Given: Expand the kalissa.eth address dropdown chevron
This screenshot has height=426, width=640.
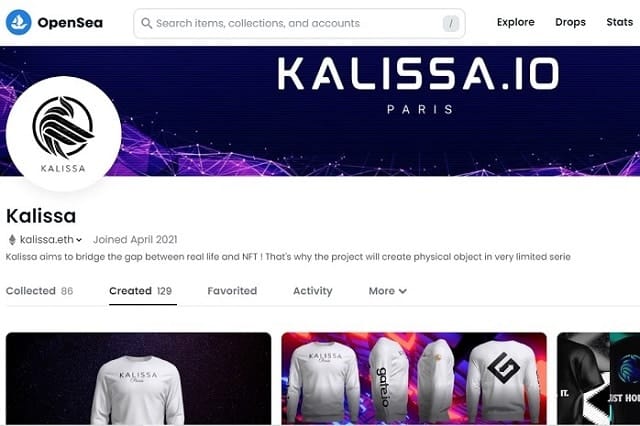Looking at the screenshot, I should coord(79,240).
